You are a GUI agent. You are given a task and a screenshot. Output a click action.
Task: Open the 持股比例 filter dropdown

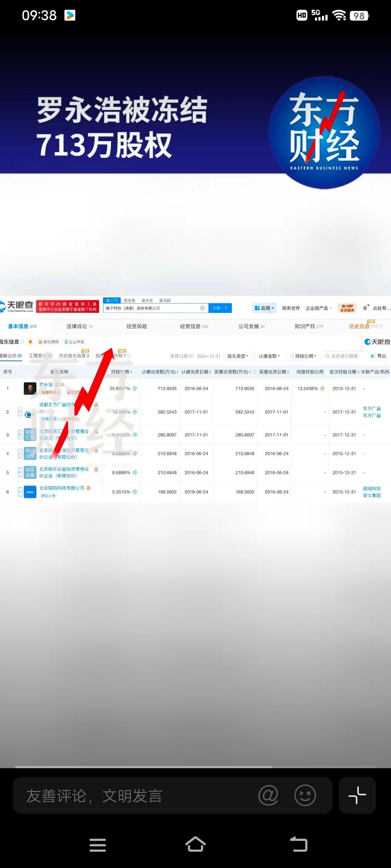(x=304, y=356)
